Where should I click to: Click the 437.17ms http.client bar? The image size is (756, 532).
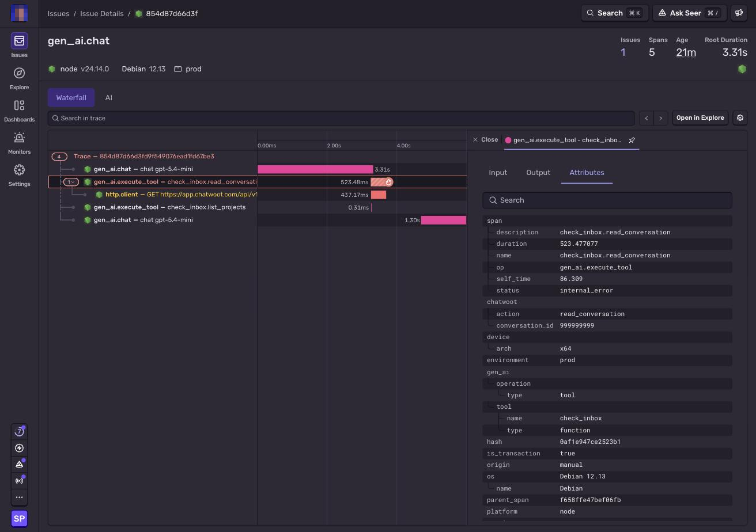[378, 195]
